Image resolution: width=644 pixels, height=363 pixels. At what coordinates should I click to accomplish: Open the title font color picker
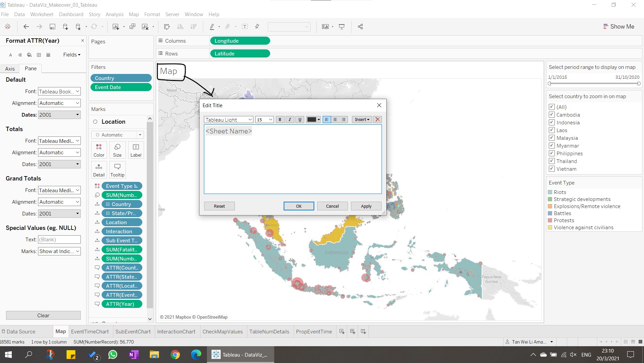coord(313,120)
